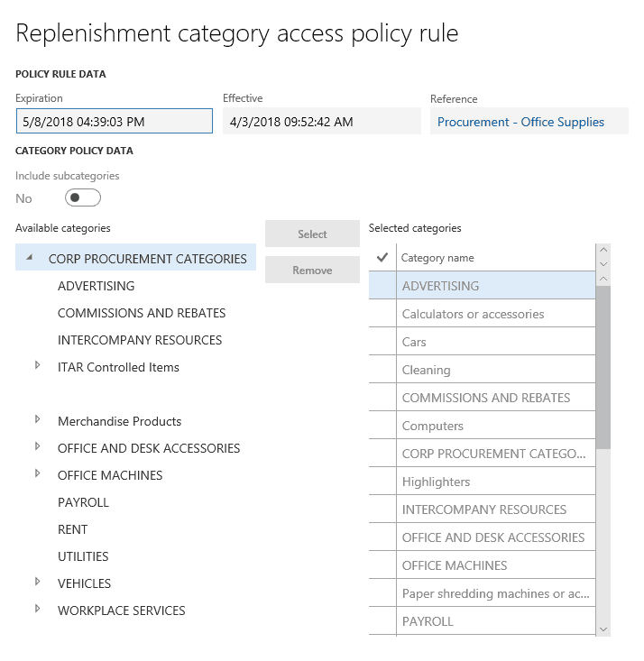The image size is (644, 661).
Task: Select ADVERTISING in Available categories
Action: 97,286
